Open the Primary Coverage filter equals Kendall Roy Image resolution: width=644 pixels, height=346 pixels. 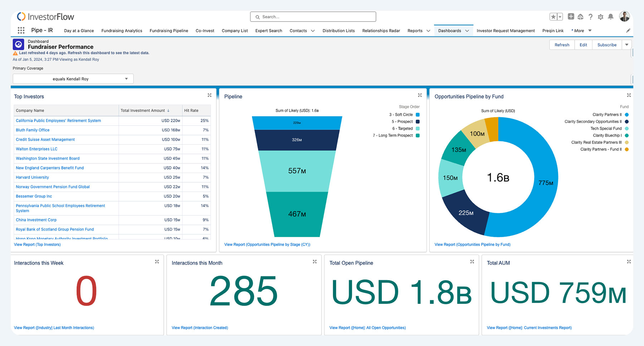click(x=73, y=78)
